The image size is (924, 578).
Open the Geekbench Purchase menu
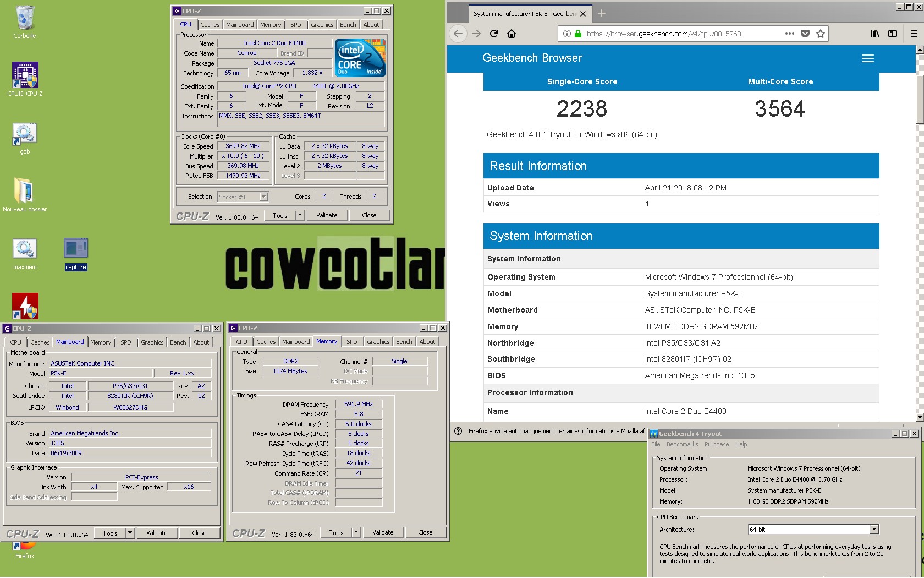pyautogui.click(x=717, y=444)
